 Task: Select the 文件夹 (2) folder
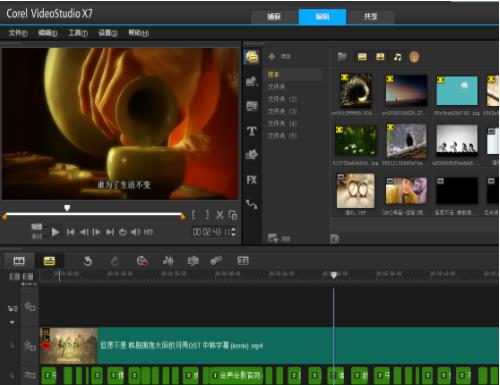pyautogui.click(x=282, y=99)
